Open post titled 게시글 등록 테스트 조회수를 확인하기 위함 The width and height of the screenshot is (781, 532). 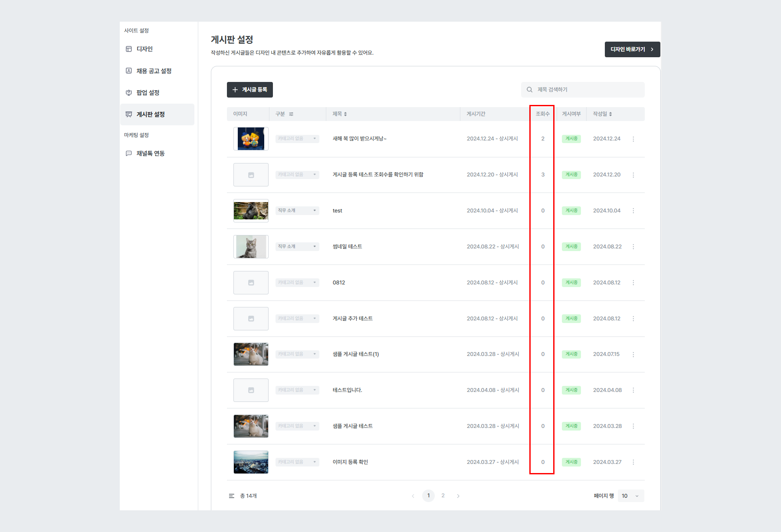click(x=378, y=175)
